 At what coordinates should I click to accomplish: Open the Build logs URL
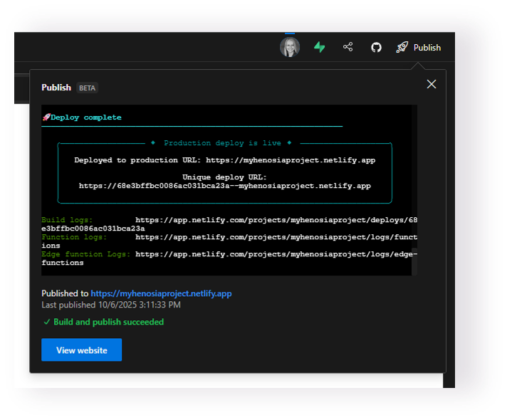276,220
